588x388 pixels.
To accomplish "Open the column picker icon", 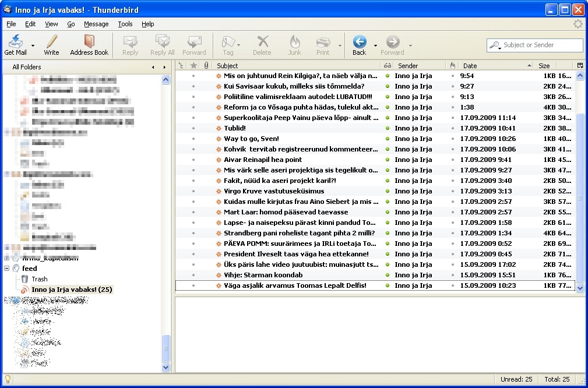I will click(x=580, y=65).
